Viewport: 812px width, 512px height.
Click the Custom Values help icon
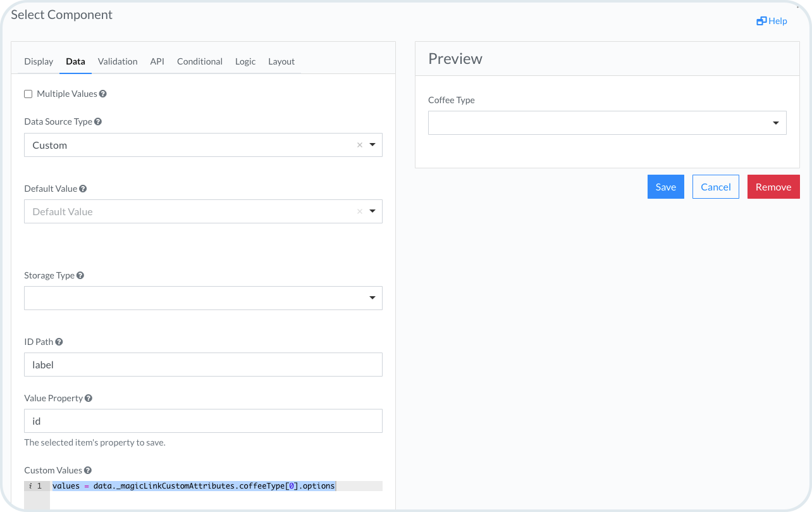[x=88, y=471]
